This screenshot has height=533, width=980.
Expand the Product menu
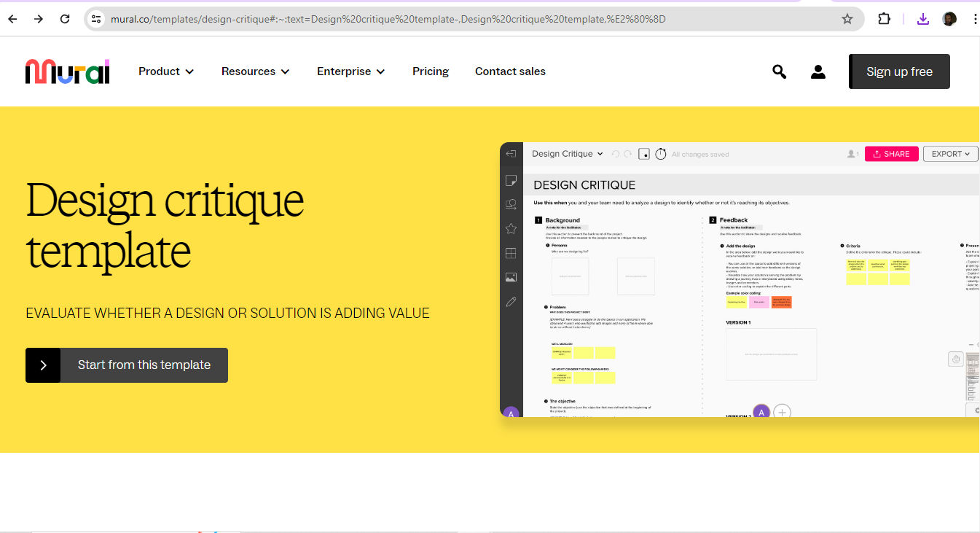[x=166, y=71]
